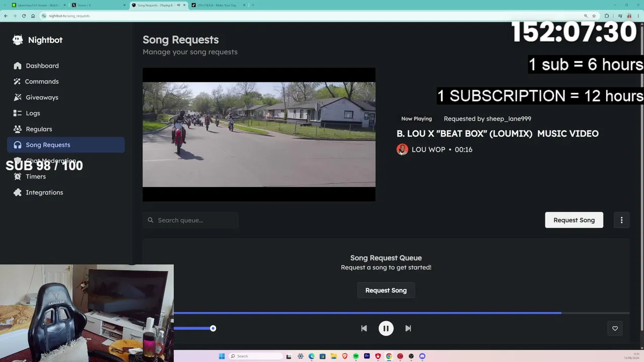Open Spotify from the taskbar
This screenshot has width=644, height=362.
[356, 356]
